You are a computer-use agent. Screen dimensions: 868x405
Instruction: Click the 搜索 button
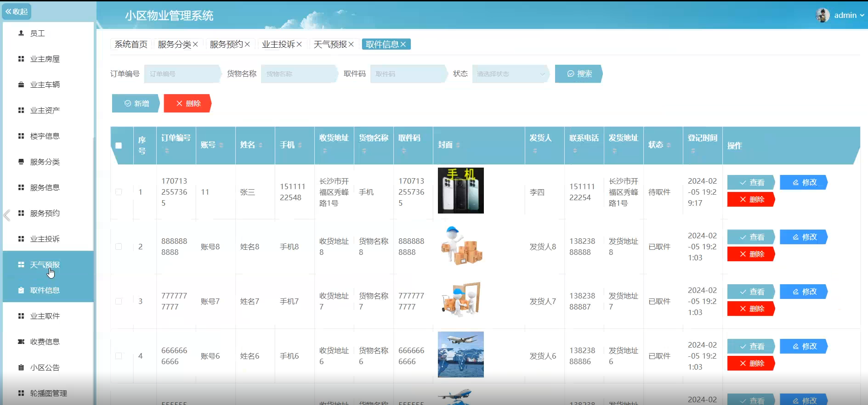(579, 74)
